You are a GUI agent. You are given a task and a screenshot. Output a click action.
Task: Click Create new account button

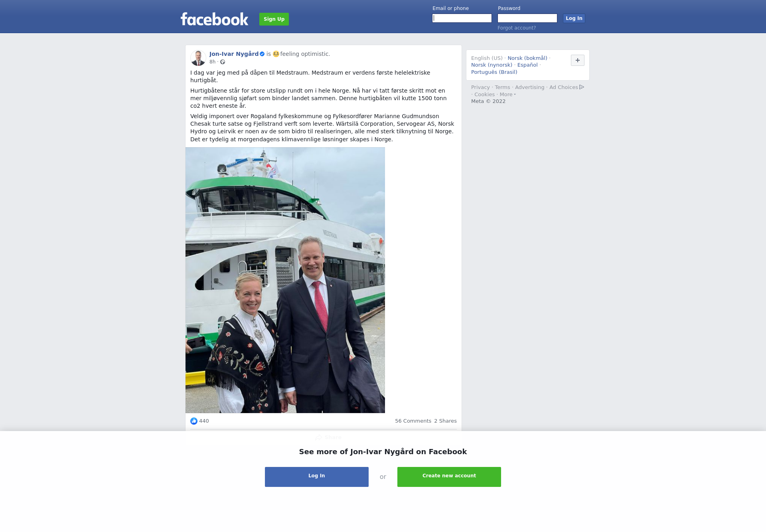click(x=449, y=477)
